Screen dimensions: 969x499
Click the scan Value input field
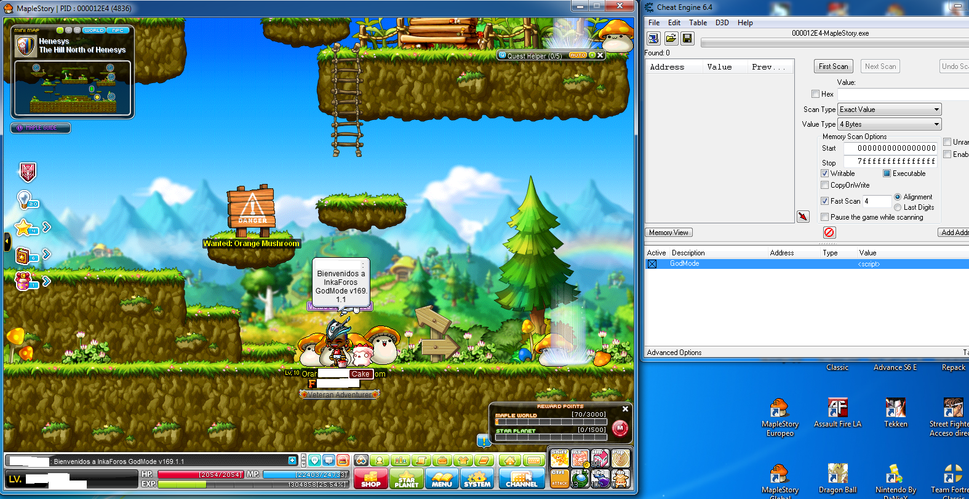tap(903, 94)
